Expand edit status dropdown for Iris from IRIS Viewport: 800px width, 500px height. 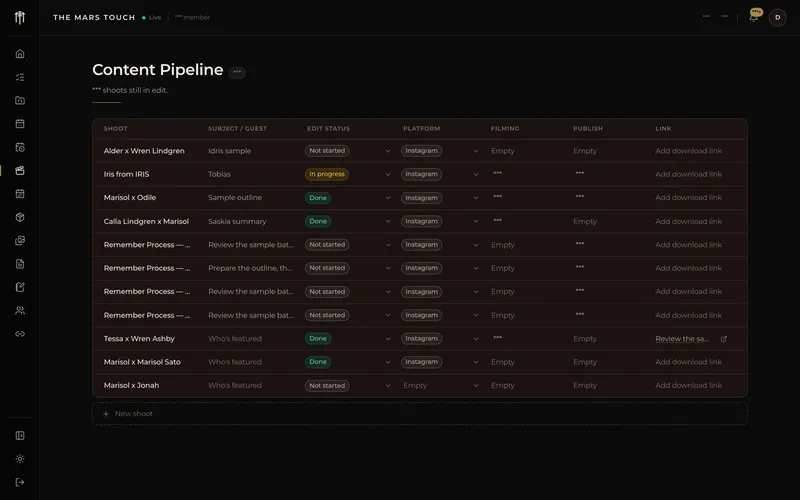[388, 174]
